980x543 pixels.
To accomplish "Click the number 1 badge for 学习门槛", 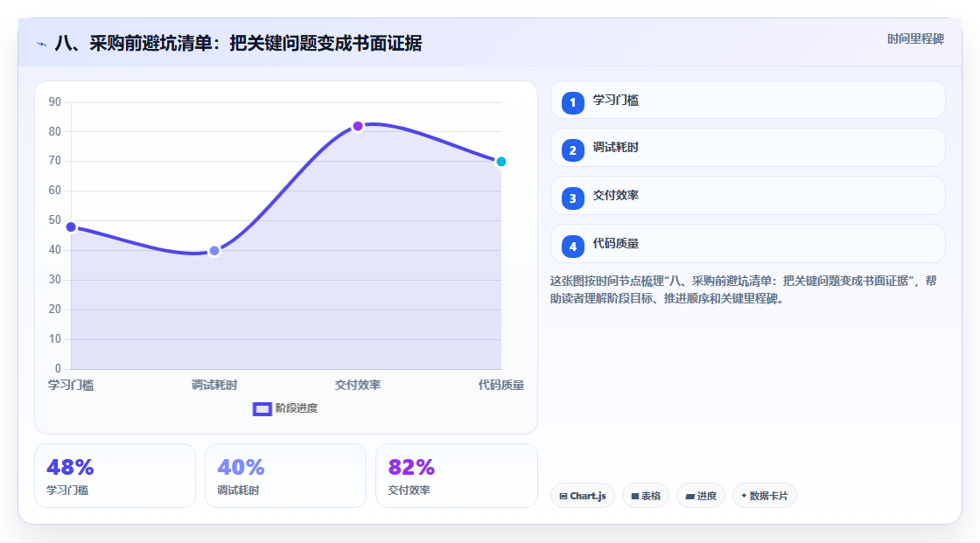I will (572, 102).
